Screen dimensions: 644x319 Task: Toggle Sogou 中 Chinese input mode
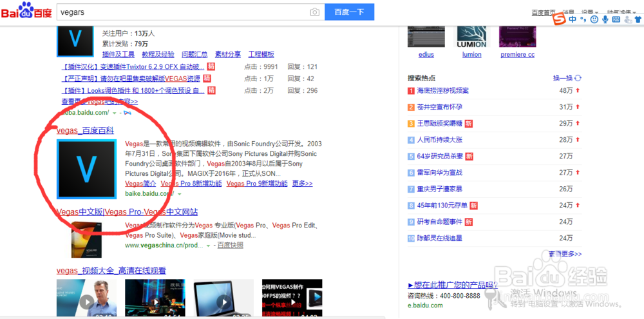(x=573, y=20)
